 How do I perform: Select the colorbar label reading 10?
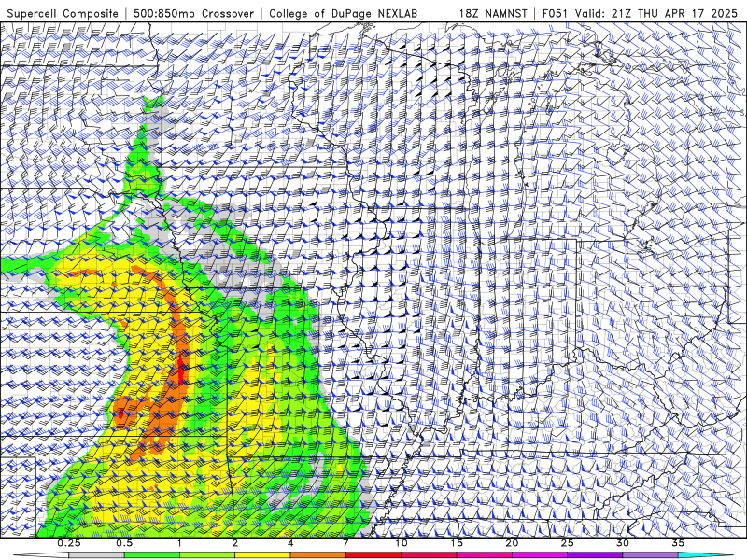click(402, 543)
